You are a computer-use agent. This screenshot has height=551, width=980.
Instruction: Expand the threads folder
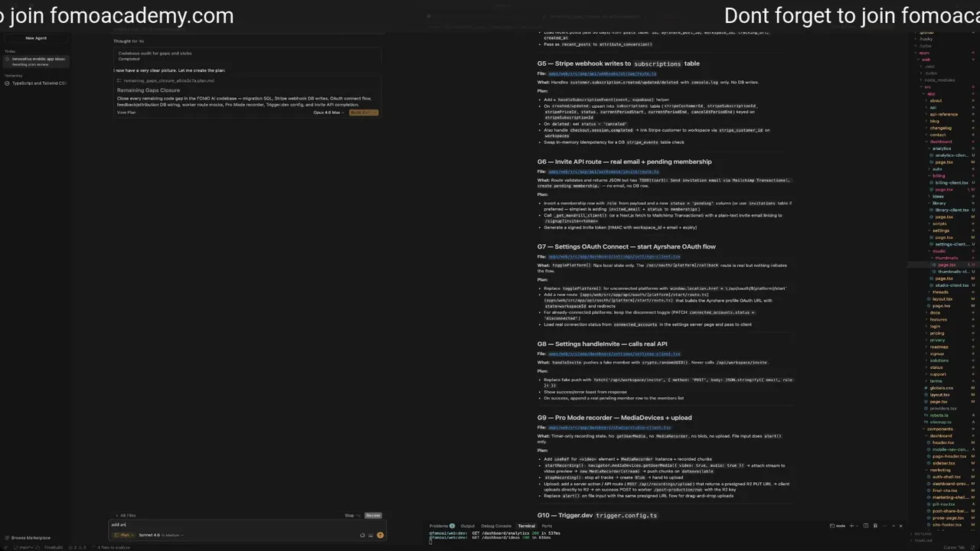[940, 292]
